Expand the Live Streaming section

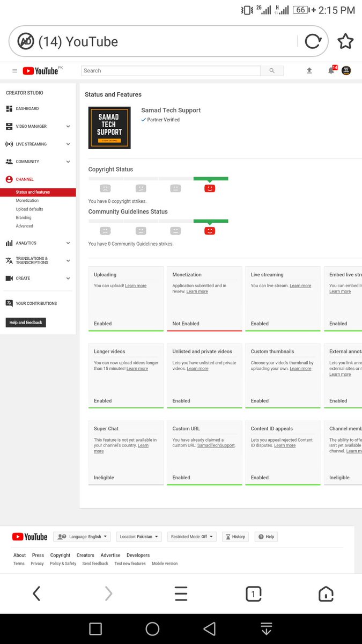68,144
